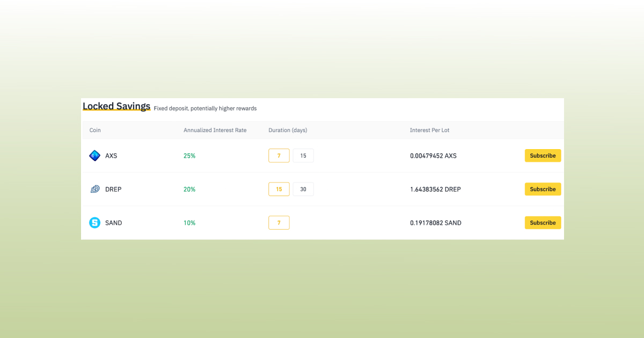
Task: Select the 15-day duration for AXS
Action: pyautogui.click(x=303, y=155)
